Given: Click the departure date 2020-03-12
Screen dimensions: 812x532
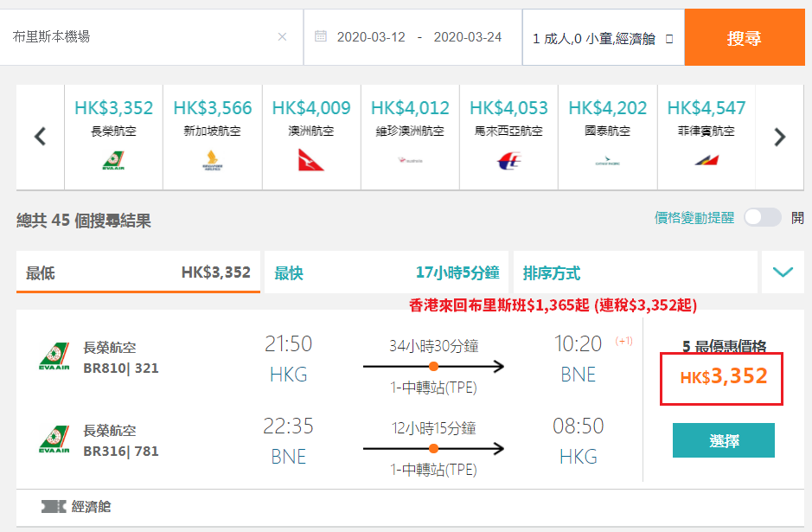Looking at the screenshot, I should coord(371,37).
